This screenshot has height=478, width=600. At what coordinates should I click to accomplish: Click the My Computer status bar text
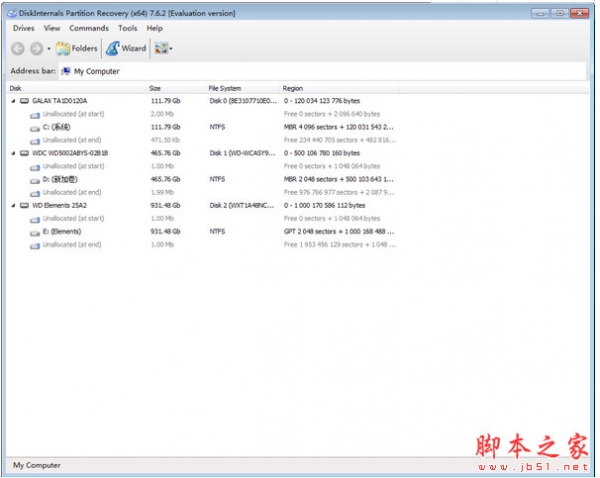(37, 465)
